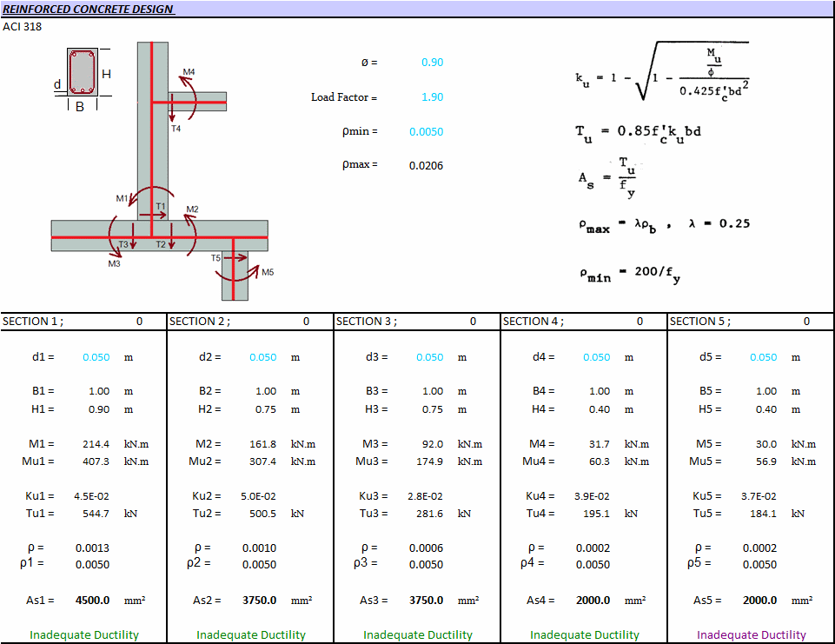This screenshot has width=835, height=644.
Task: Click the SECTION 2 ; header
Action: pyautogui.click(x=200, y=322)
